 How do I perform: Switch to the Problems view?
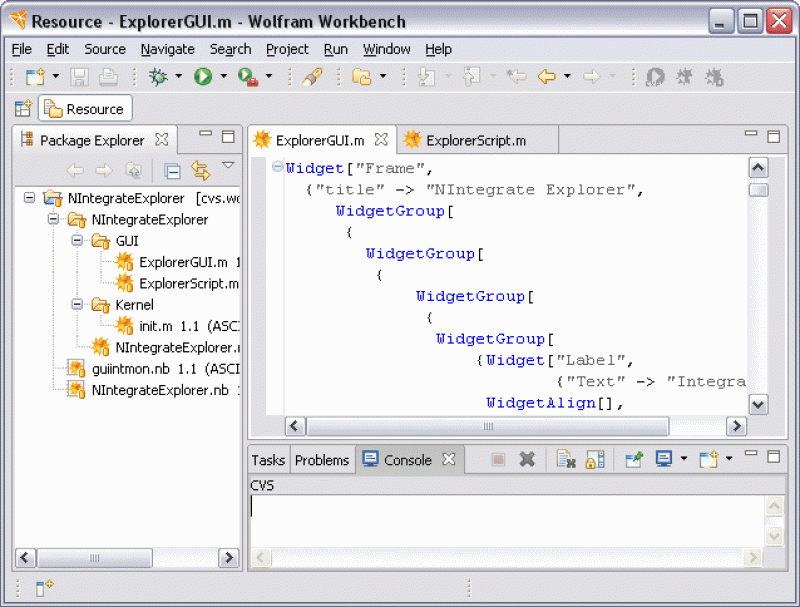(x=322, y=460)
